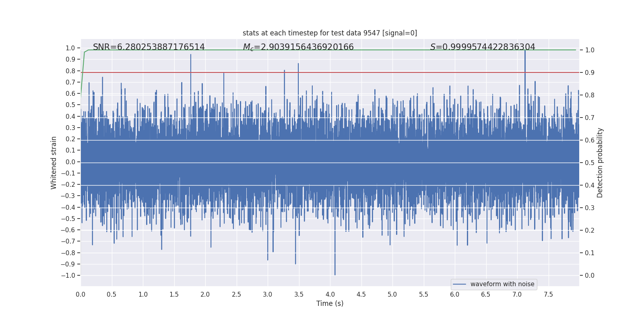The height and width of the screenshot is (322, 644).
Task: Click the 0.0 tick on the Detection probability axis
Action: pos(590,276)
